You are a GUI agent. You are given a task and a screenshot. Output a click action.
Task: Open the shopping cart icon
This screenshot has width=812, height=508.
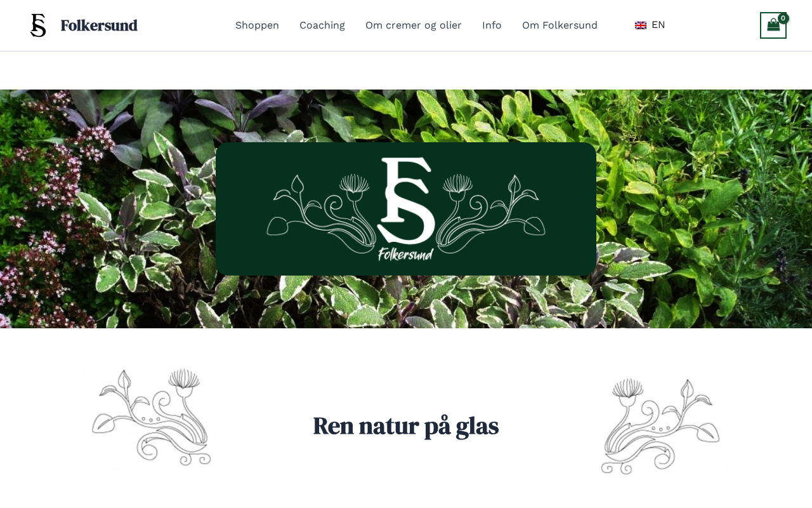coord(773,25)
